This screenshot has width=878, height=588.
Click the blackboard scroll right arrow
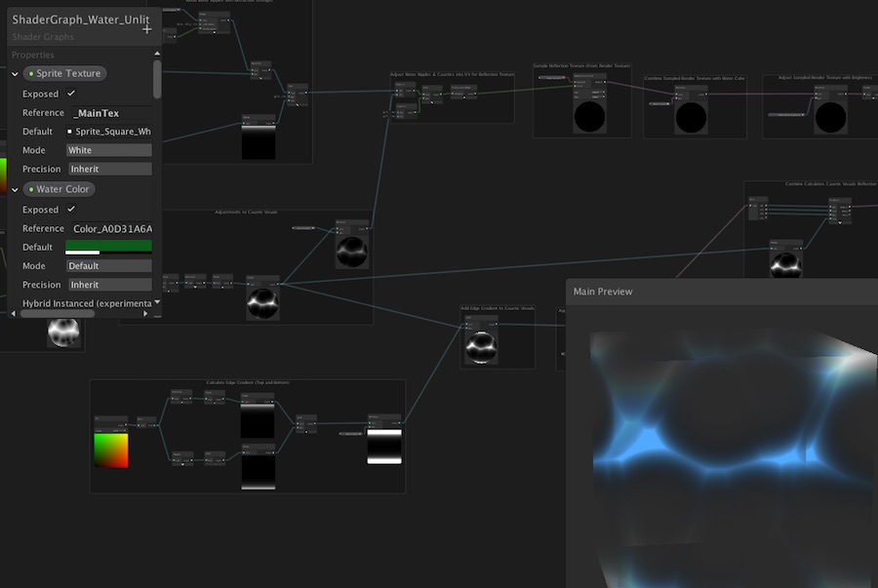[145, 314]
